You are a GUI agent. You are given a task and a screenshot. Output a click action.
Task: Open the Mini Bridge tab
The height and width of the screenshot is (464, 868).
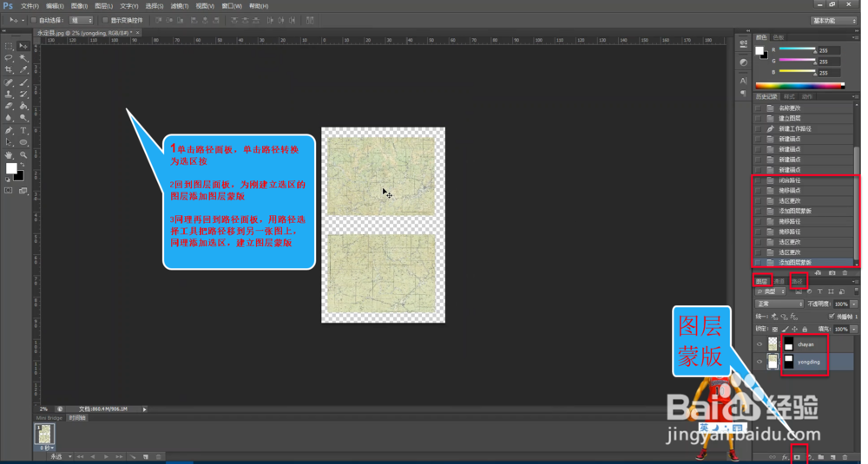click(x=49, y=418)
